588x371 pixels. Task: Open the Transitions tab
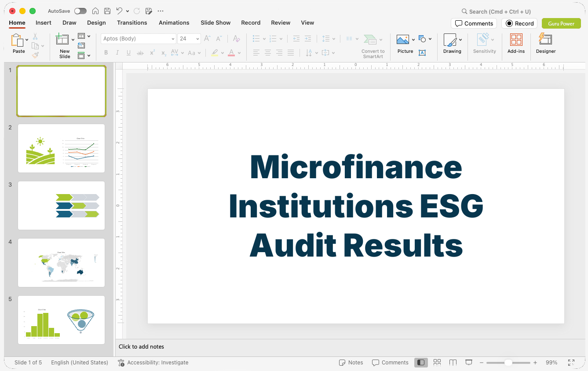point(132,23)
